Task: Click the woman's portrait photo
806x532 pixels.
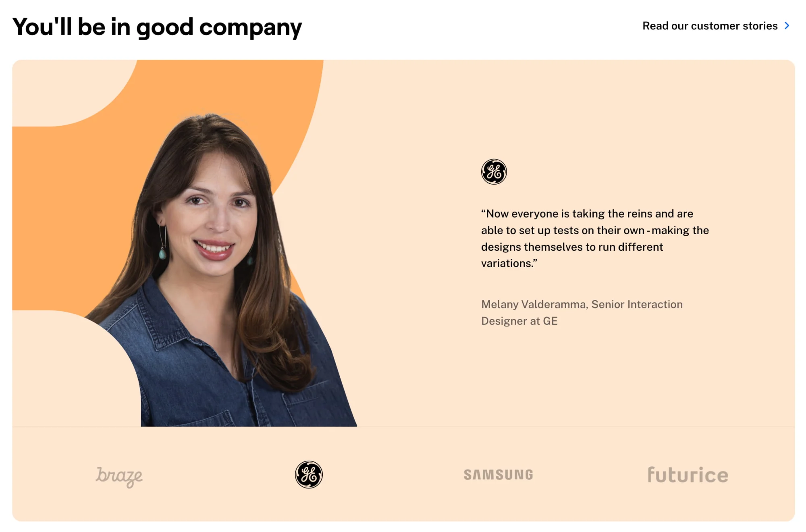Action: 226,270
